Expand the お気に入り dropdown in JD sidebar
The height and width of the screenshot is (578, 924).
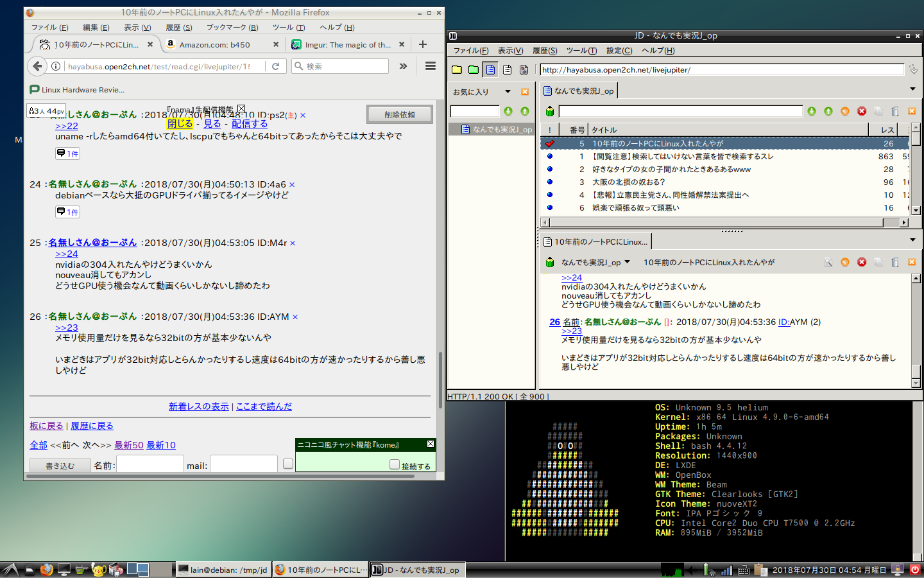(508, 92)
